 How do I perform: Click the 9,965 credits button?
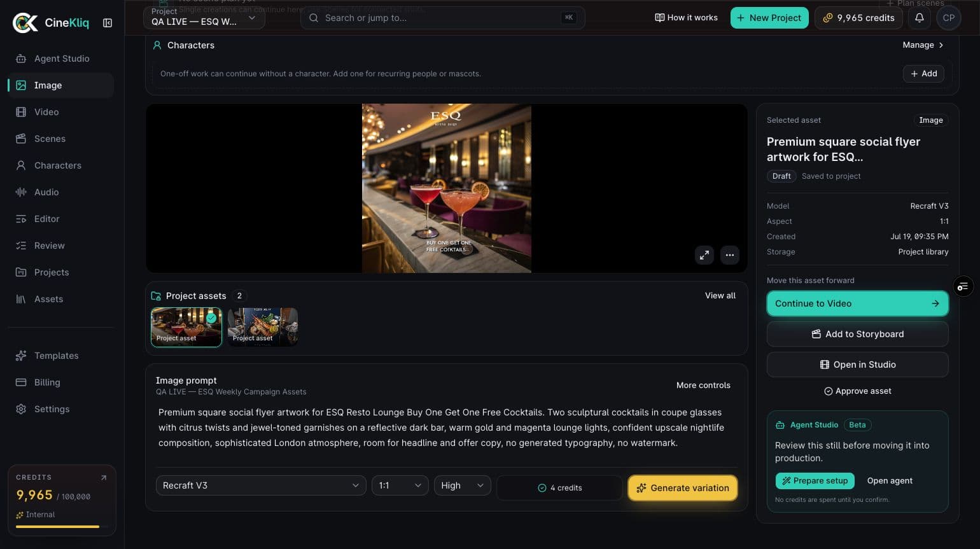tap(858, 18)
